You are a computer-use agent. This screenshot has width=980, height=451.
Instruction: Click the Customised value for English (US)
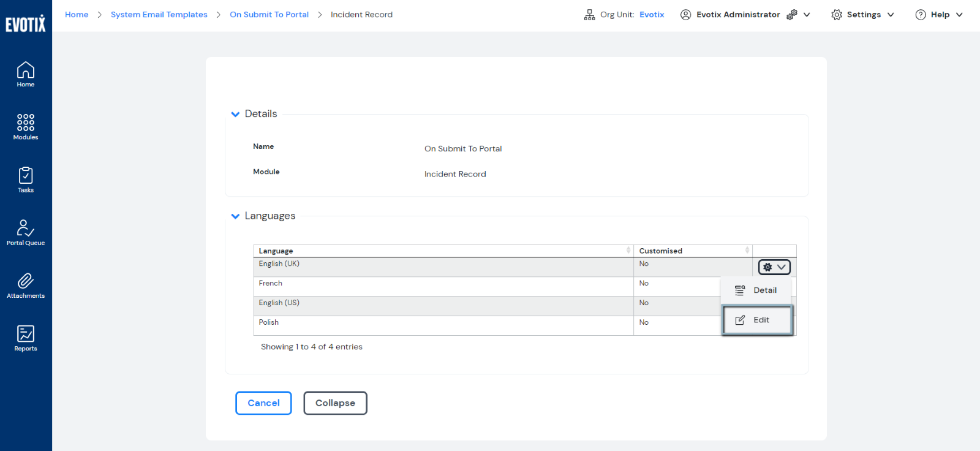[644, 303]
